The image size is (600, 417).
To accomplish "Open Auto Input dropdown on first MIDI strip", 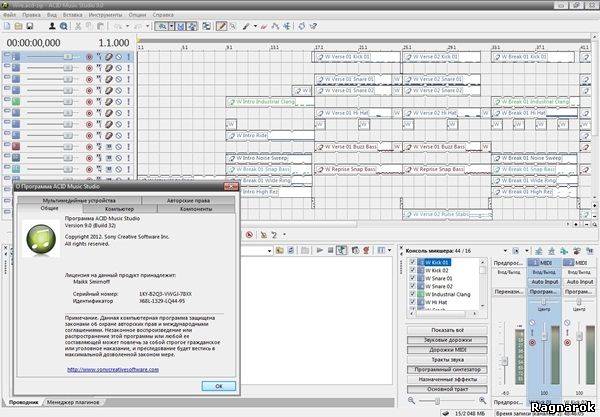I will [x=545, y=282].
